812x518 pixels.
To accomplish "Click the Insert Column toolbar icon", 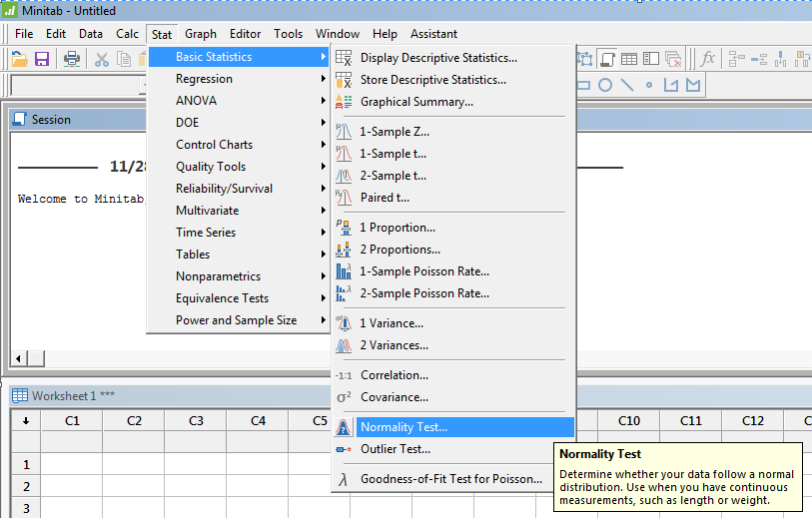I will coord(780,59).
